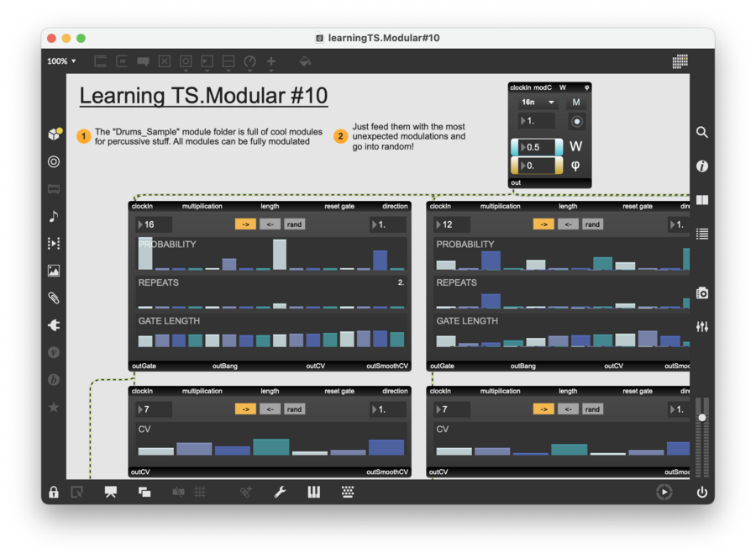The image size is (756, 559).
Task: Click the global transport play icon
Action: click(x=664, y=492)
